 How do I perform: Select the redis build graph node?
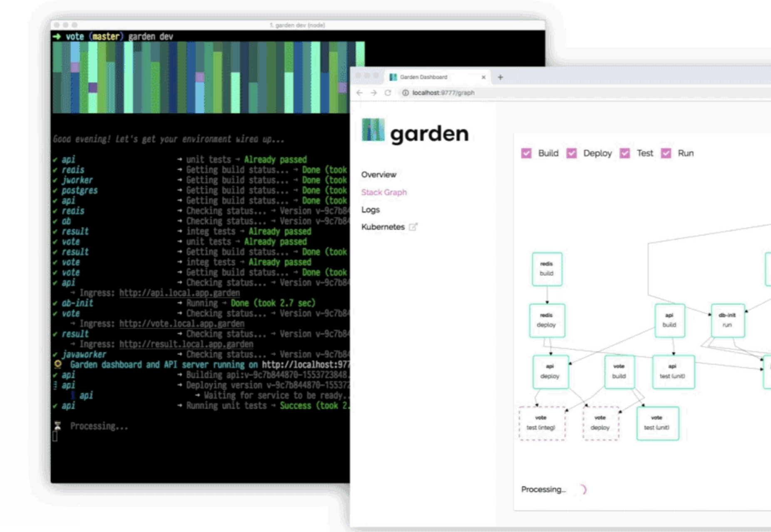(x=547, y=269)
